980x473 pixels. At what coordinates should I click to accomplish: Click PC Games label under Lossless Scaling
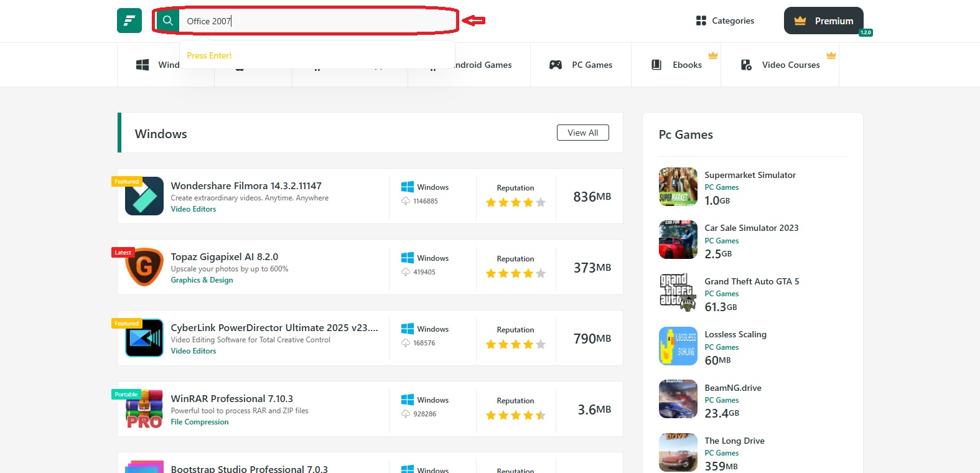[x=722, y=347]
